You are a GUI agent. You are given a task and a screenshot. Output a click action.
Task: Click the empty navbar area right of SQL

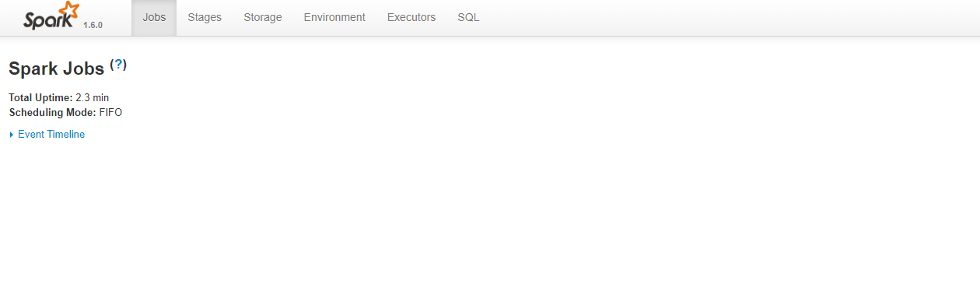click(x=731, y=17)
